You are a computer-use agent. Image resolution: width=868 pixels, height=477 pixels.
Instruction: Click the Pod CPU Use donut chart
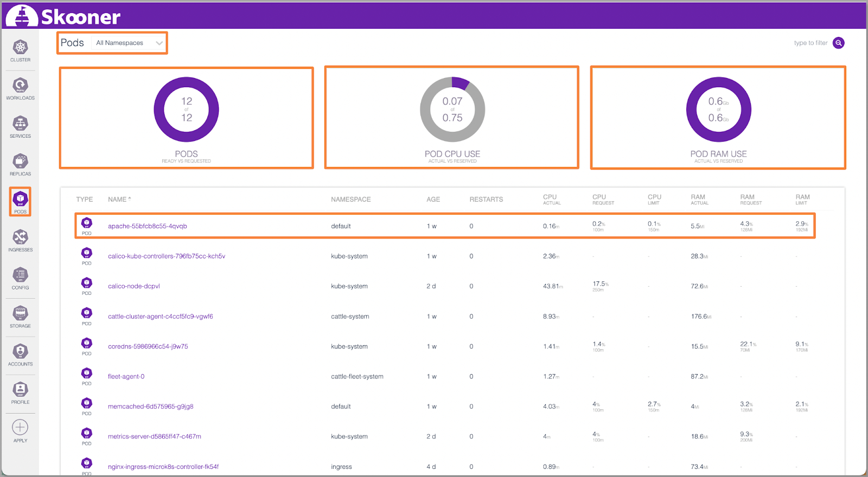click(452, 109)
